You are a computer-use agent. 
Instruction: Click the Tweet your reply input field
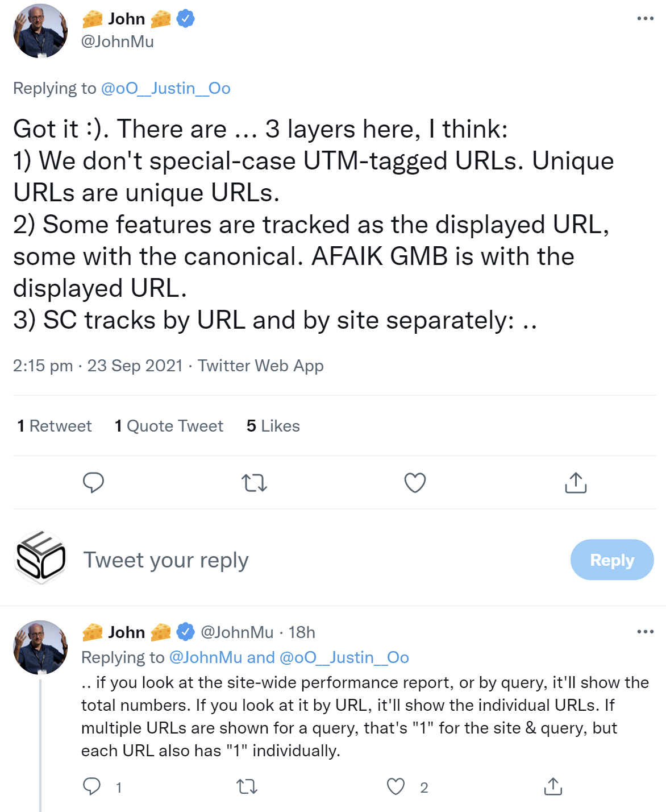pyautogui.click(x=166, y=560)
